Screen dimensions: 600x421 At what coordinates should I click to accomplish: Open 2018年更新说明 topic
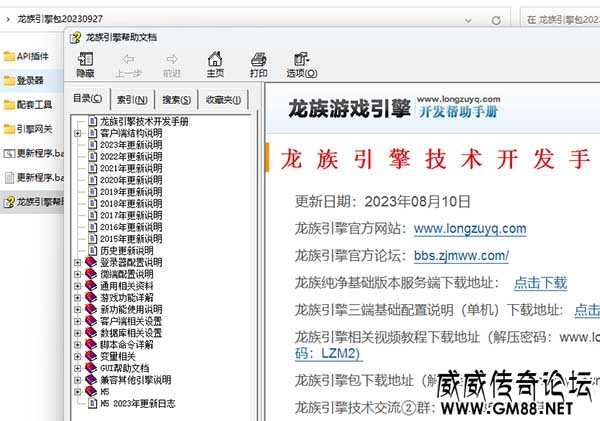pos(131,204)
